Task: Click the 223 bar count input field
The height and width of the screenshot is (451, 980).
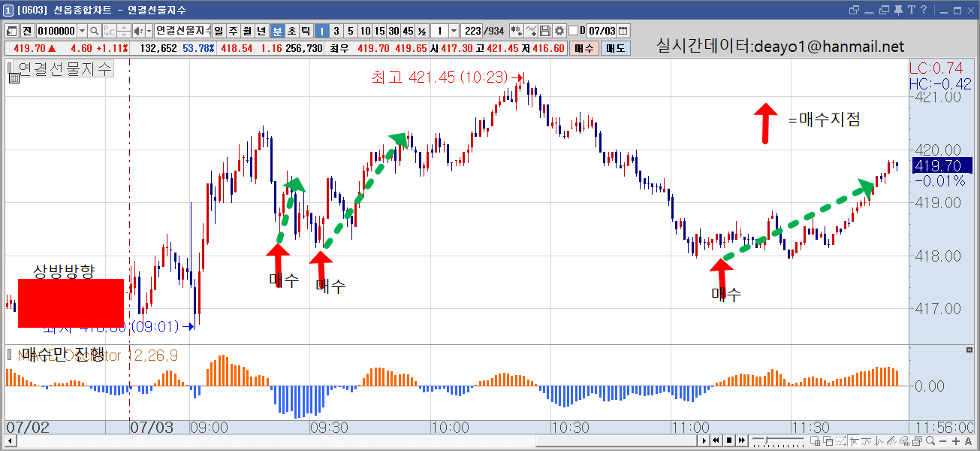Action: 472,31
